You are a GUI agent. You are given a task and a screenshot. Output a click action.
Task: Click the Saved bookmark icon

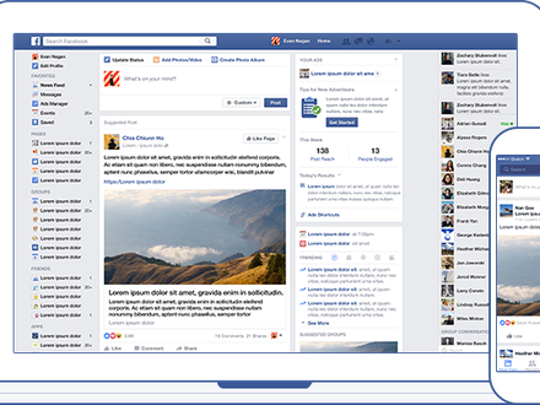[x=35, y=122]
